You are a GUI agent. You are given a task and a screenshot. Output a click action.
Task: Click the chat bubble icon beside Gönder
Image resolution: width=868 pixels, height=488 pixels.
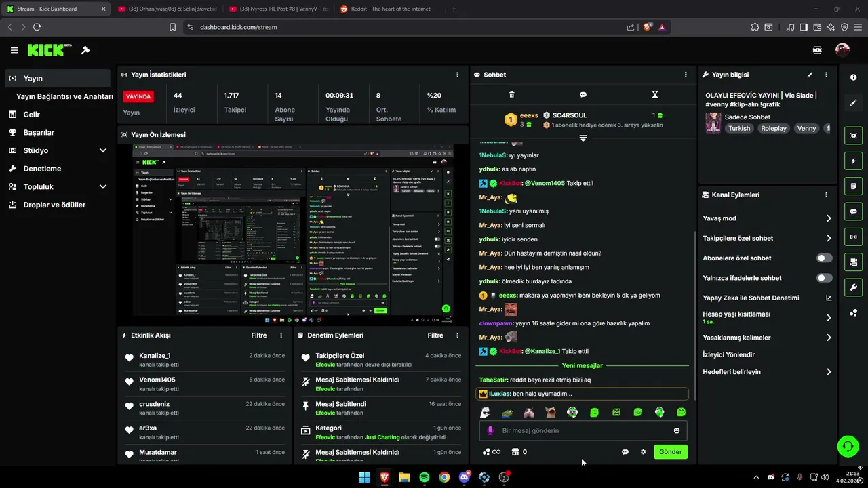point(625,452)
